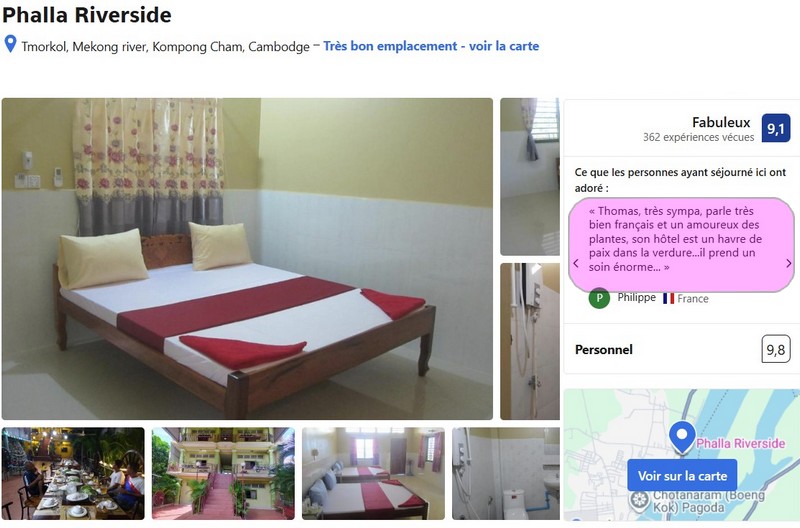The image size is (800, 528).
Task: Open the twin beds room thumbnail
Action: 373,473
